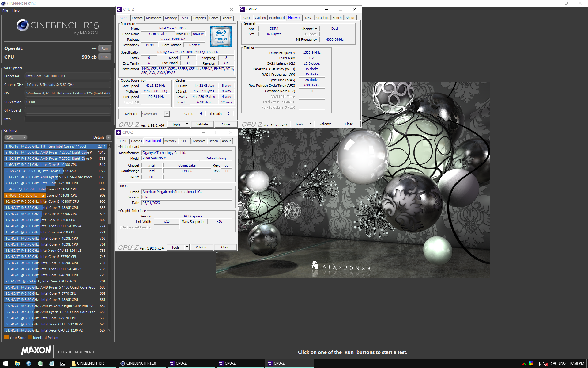
Task: Select ranking row 4, Intel Core i5-10400
Action: [x=55, y=165]
